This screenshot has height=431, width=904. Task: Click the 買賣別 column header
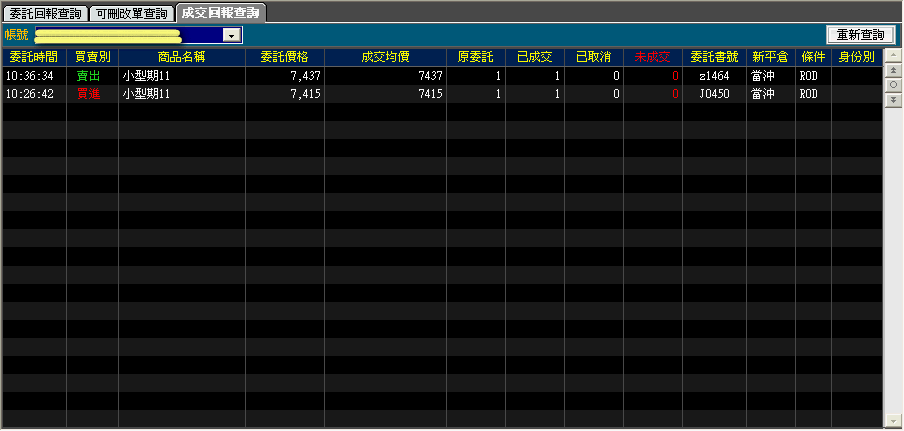coord(92,57)
